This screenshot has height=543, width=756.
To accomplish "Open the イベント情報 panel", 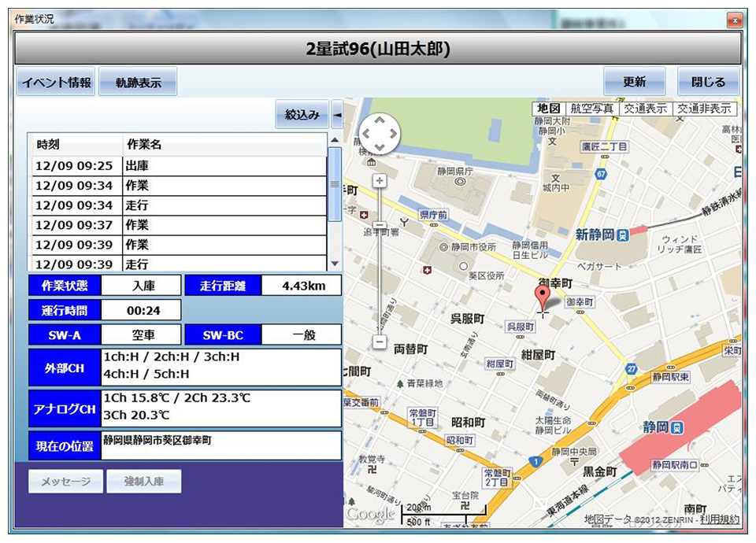I will [56, 82].
